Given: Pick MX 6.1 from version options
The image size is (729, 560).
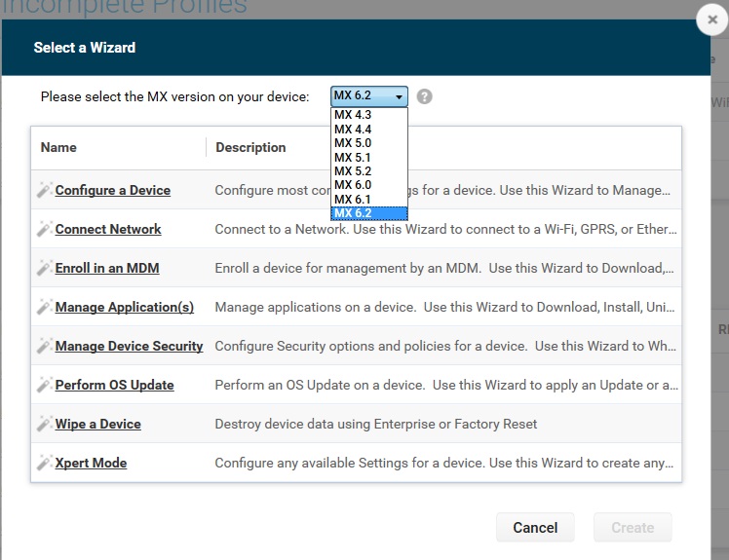Looking at the screenshot, I should pos(353,199).
